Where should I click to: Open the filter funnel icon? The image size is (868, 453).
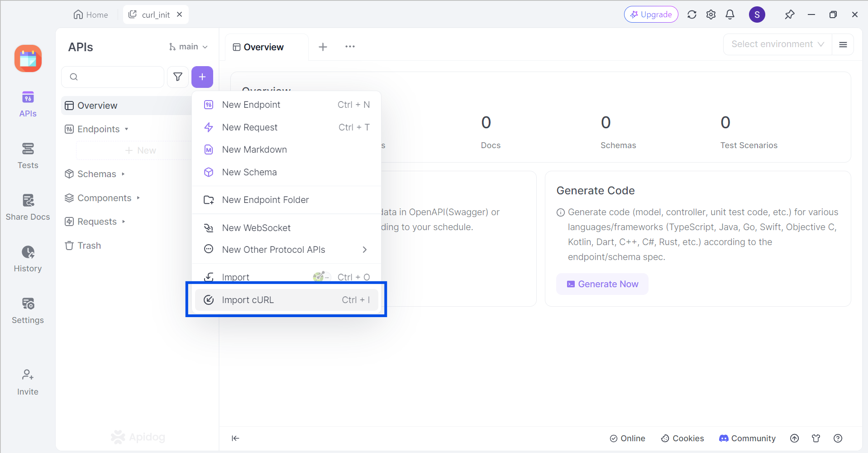pyautogui.click(x=178, y=77)
